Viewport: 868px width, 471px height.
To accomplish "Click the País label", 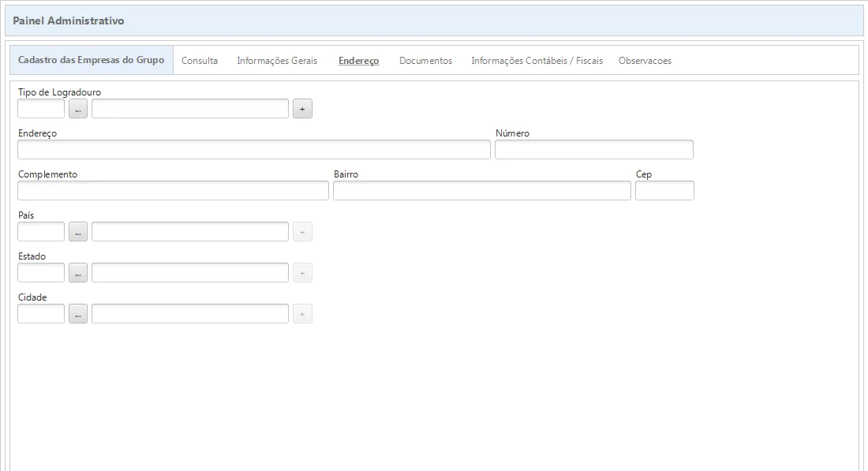I will pos(26,215).
